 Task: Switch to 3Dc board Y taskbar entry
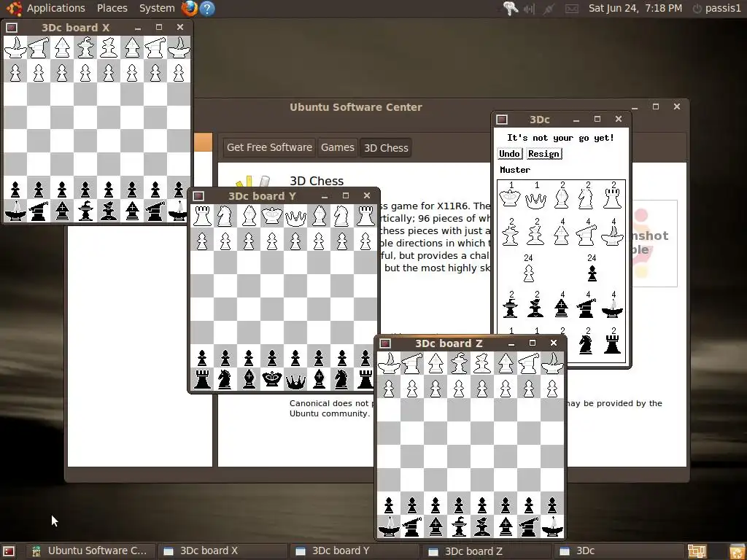(x=355, y=551)
